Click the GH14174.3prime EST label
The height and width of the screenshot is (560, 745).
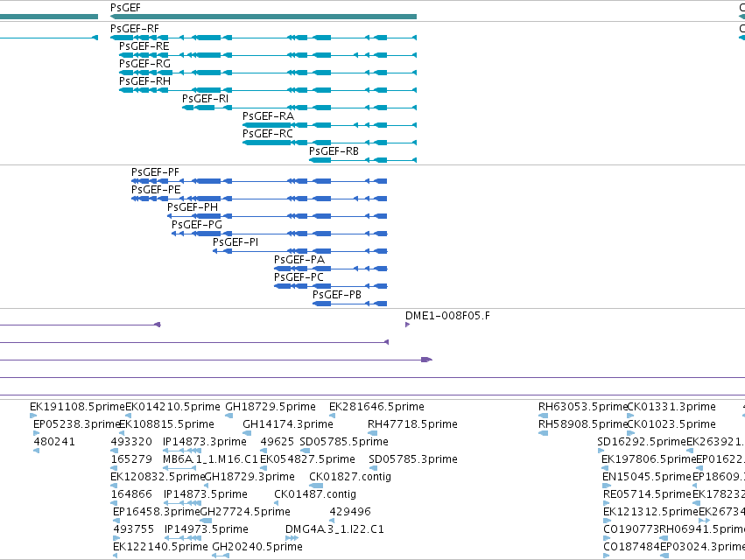pyautogui.click(x=288, y=424)
